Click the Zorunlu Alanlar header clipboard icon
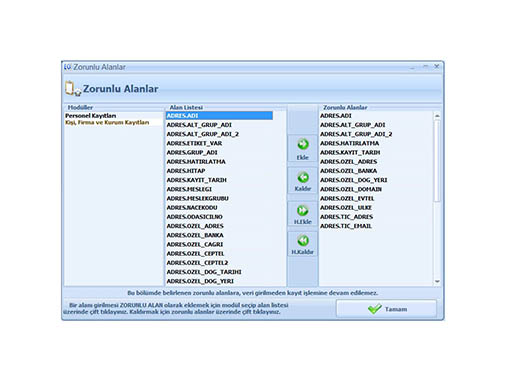The image size is (510, 380). [x=73, y=89]
